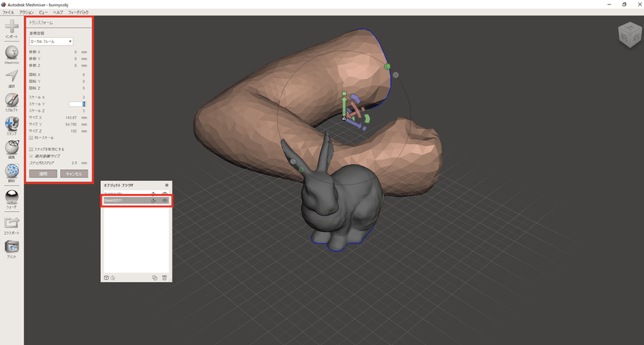
Task: Open the File (ファイル) menu
Action: tap(8, 13)
